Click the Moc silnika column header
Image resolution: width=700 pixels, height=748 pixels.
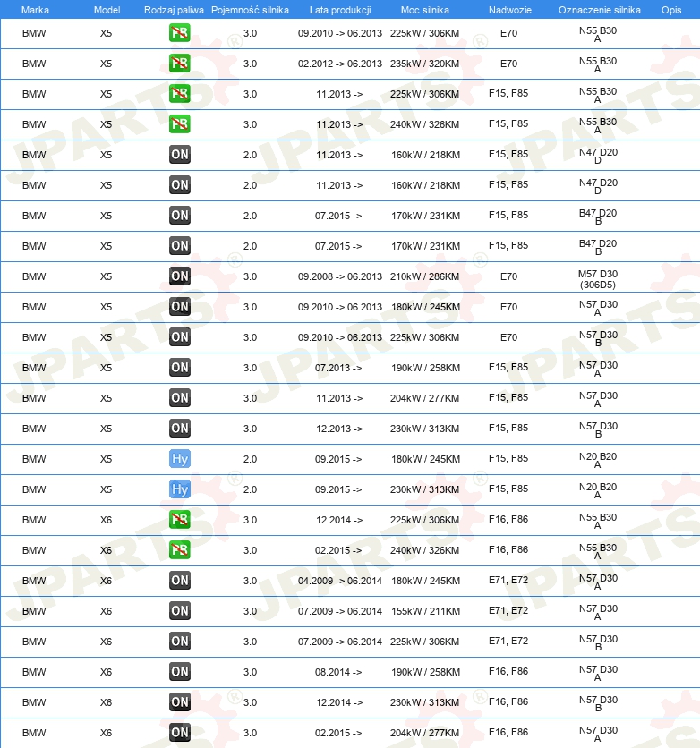[x=424, y=10]
